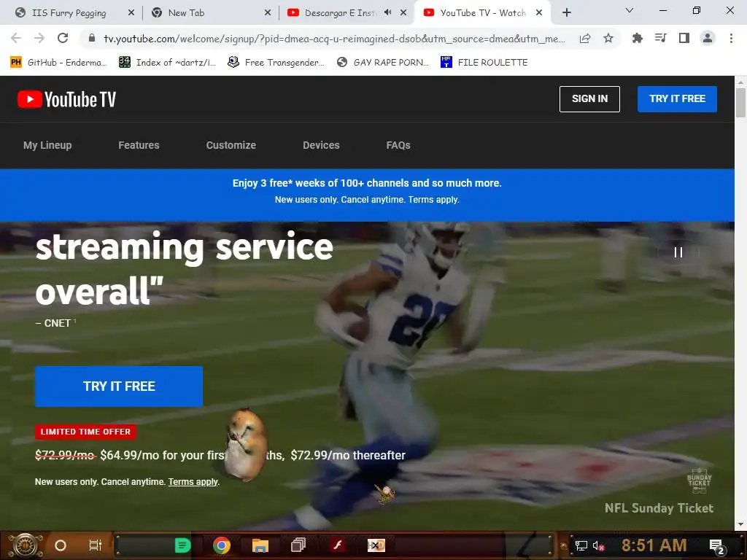Open a new tab with the plus button
The width and height of the screenshot is (747, 560).
coord(566,13)
